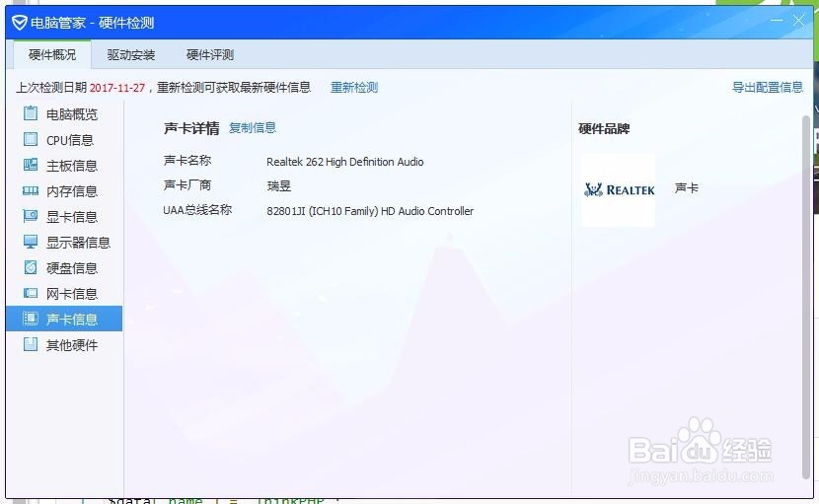
Task: Click the 硬盘信息 hard disk icon
Action: pyautogui.click(x=31, y=267)
